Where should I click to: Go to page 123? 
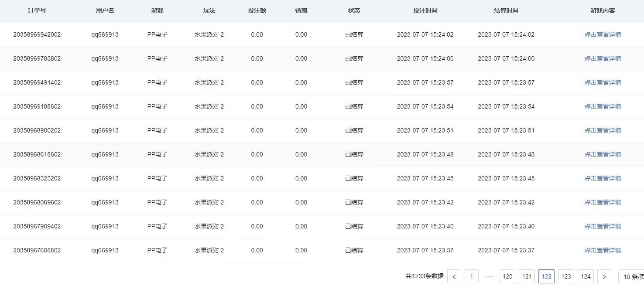pos(566,276)
